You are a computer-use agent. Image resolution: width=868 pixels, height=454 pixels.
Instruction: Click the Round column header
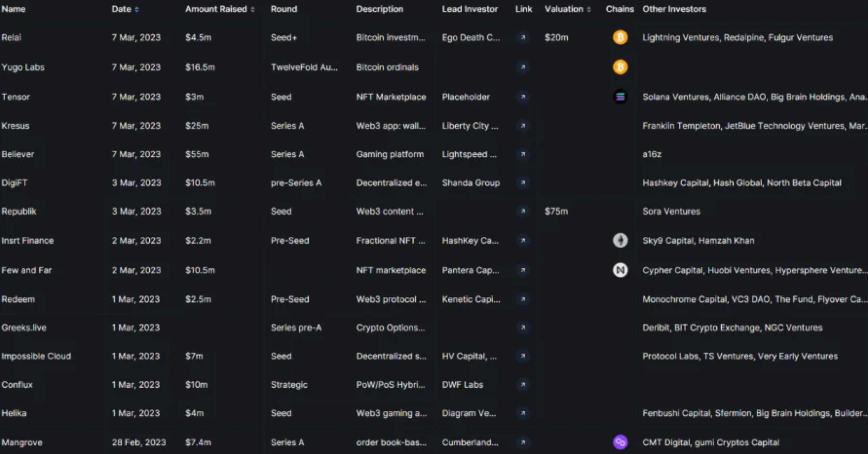[x=284, y=9]
